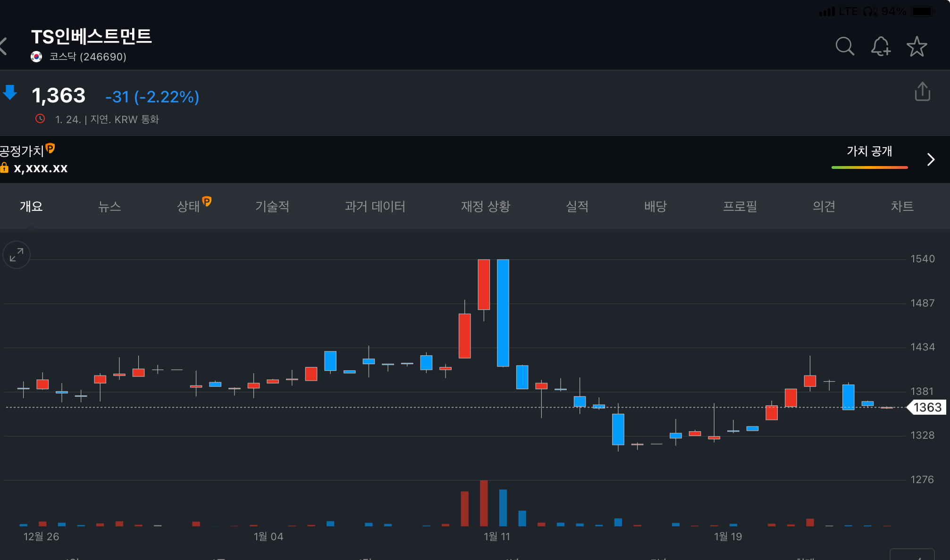Viewport: 950px width, 560px height.
Task: Tap the hidden fair value x,xxx.xx
Action: [41, 168]
